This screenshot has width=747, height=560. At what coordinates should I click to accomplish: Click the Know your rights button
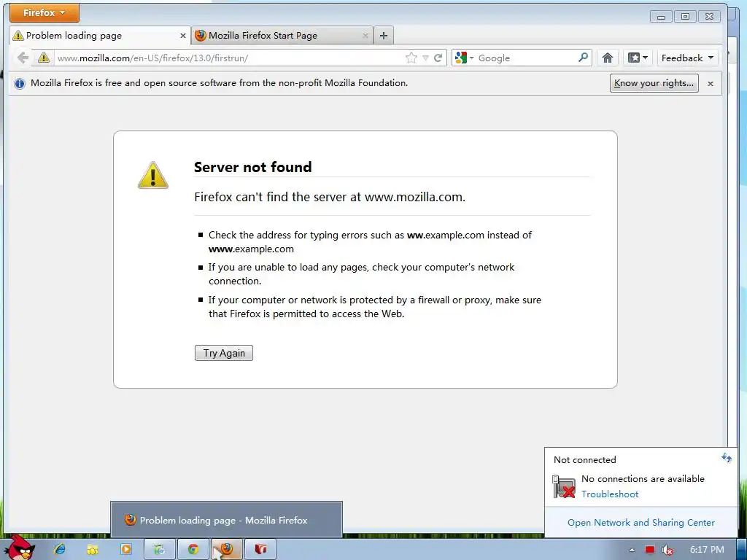coord(654,83)
